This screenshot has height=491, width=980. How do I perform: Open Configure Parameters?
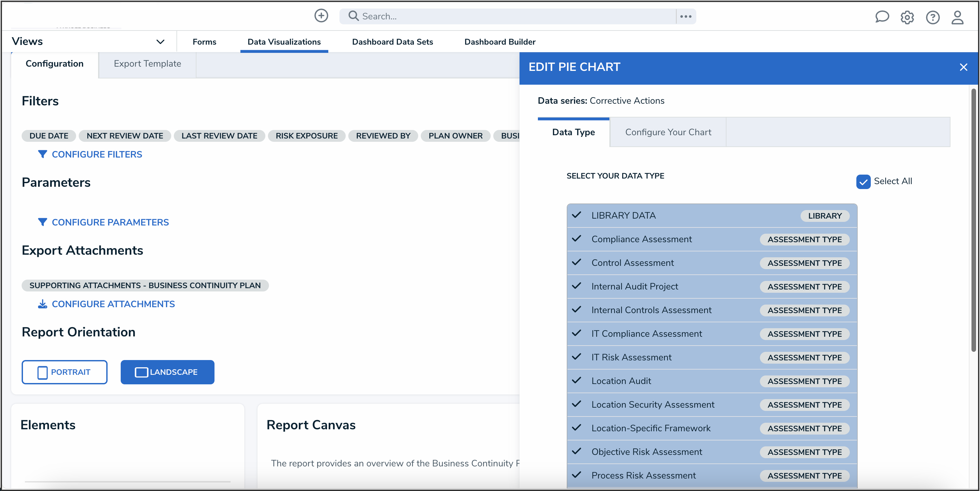pos(110,222)
